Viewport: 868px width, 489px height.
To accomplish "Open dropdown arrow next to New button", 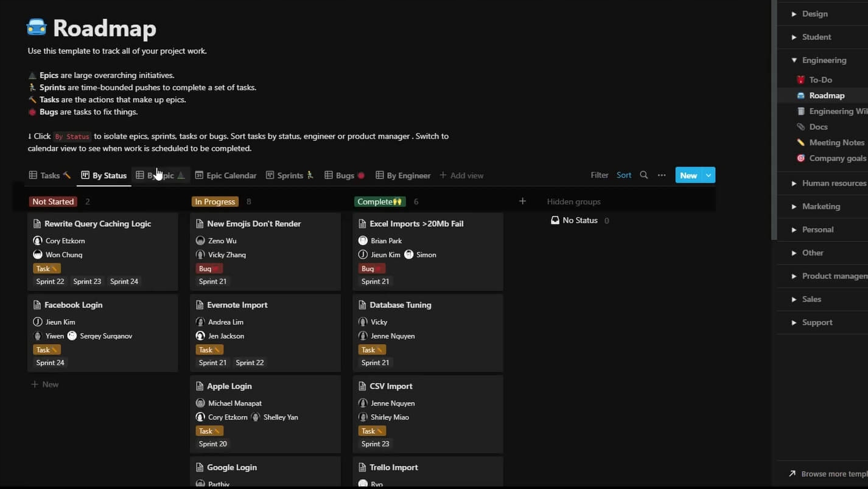I will [709, 175].
